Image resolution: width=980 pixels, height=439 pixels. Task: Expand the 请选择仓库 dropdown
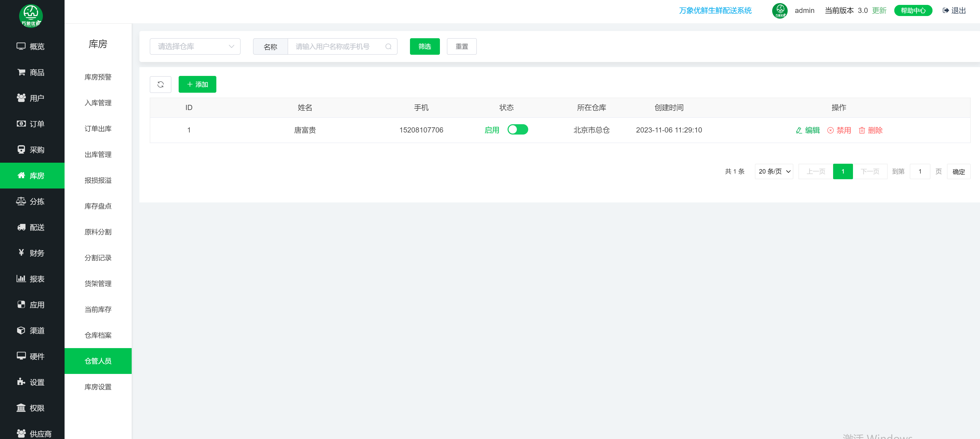point(195,46)
